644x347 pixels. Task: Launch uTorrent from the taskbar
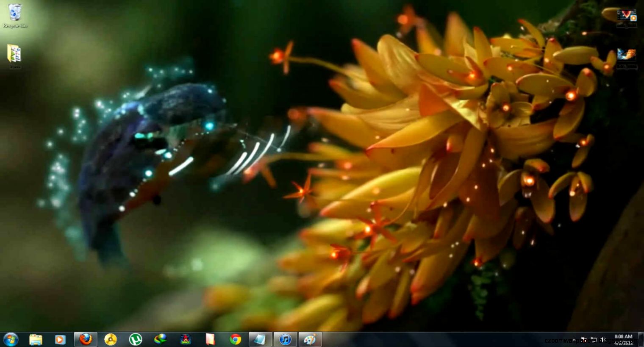coord(136,339)
